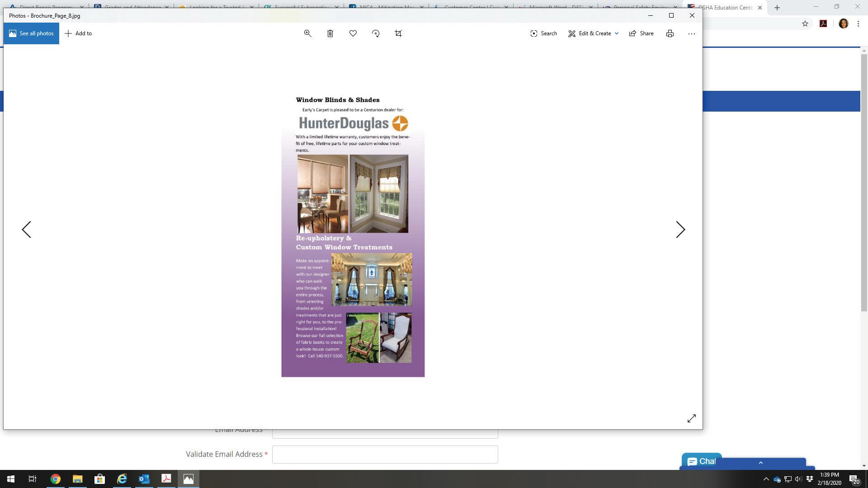Go to the next photo arrow

click(680, 230)
